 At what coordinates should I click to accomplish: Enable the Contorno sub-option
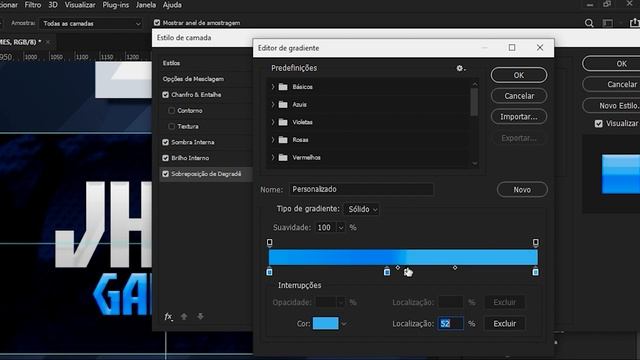pos(171,111)
